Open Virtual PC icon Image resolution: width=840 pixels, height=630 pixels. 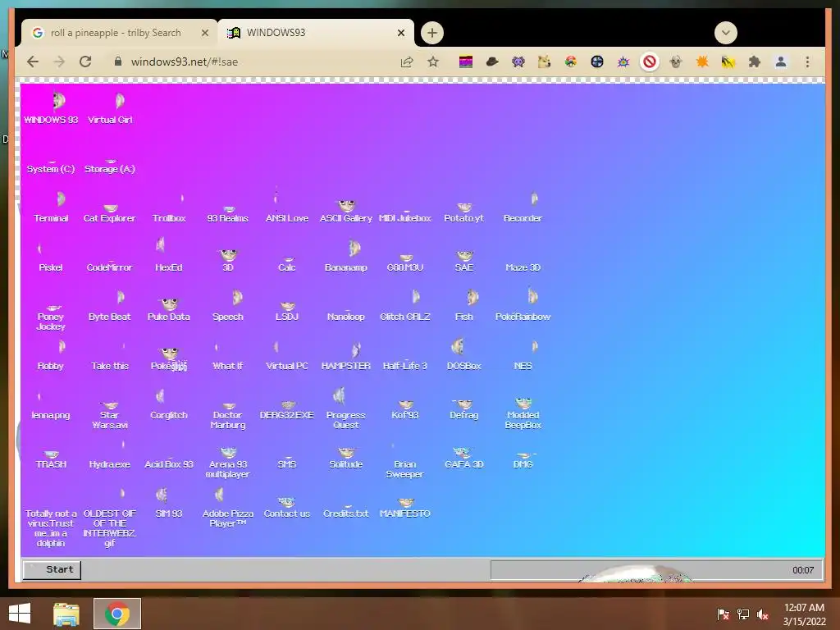tap(287, 357)
